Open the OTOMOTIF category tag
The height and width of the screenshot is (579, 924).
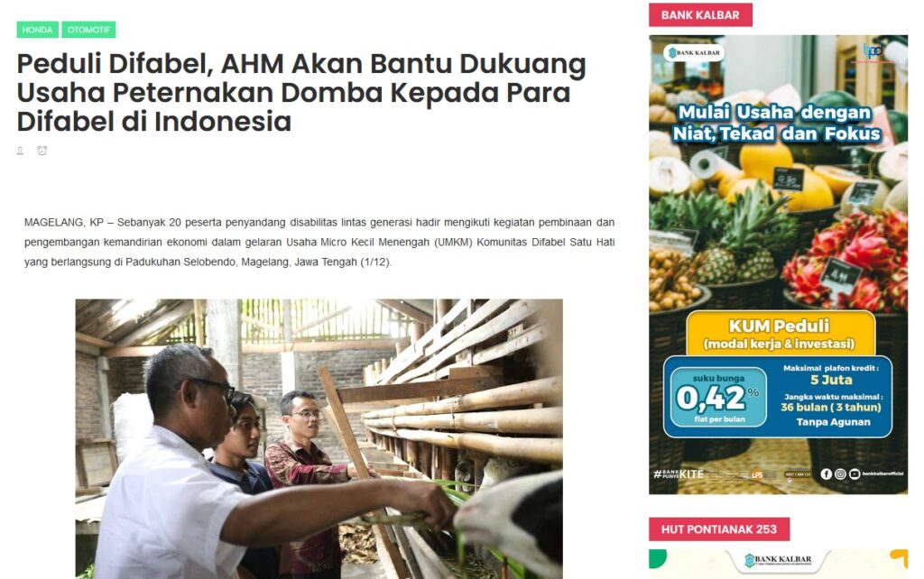pyautogui.click(x=88, y=30)
